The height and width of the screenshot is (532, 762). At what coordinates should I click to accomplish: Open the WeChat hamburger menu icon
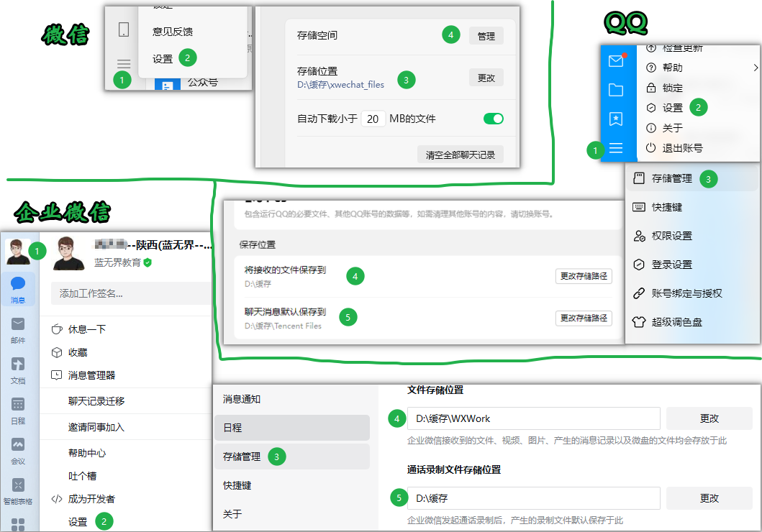pos(124,64)
